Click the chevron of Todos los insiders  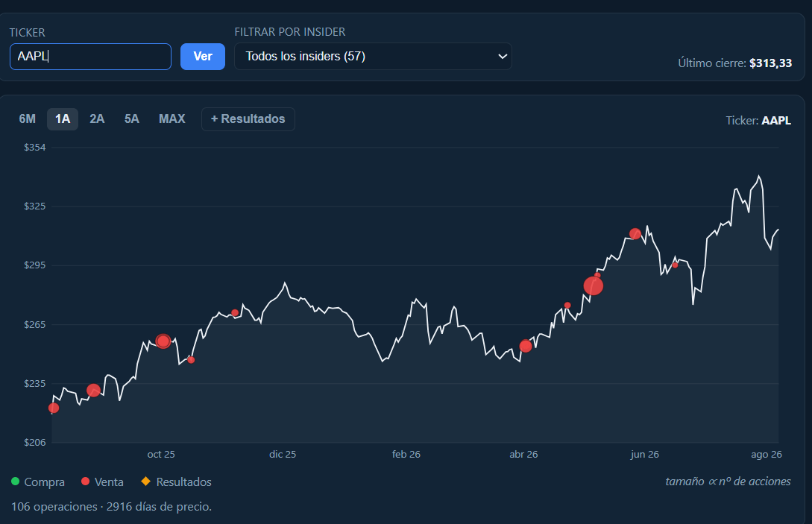pyautogui.click(x=502, y=57)
